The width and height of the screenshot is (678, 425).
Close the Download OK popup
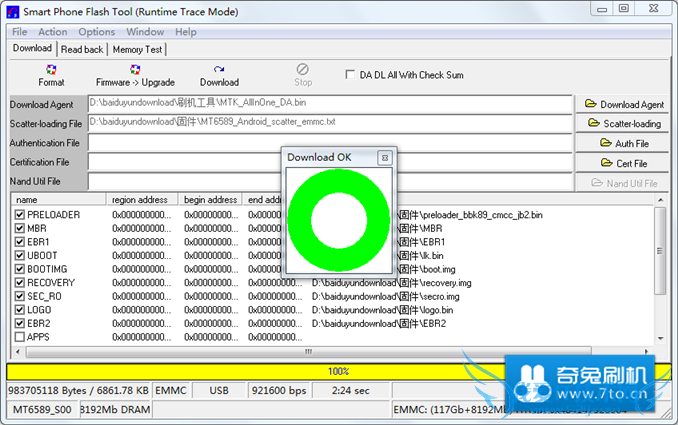point(384,158)
